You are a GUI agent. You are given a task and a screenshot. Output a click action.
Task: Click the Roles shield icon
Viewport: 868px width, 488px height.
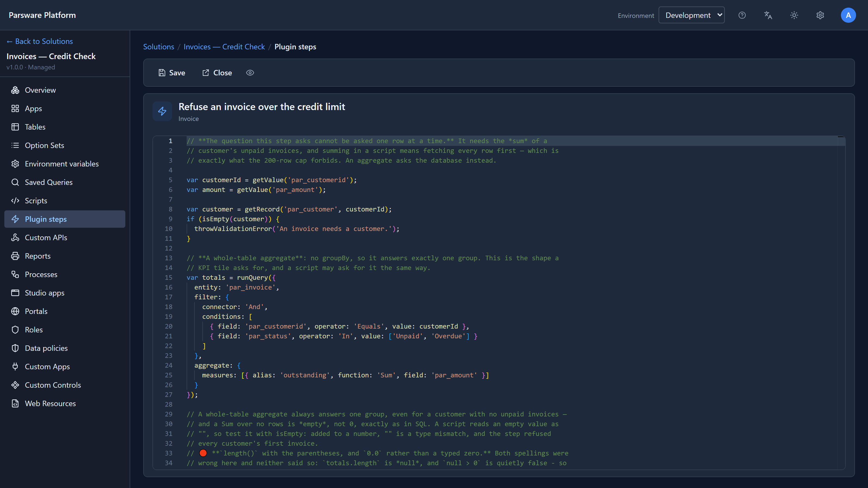tap(15, 330)
